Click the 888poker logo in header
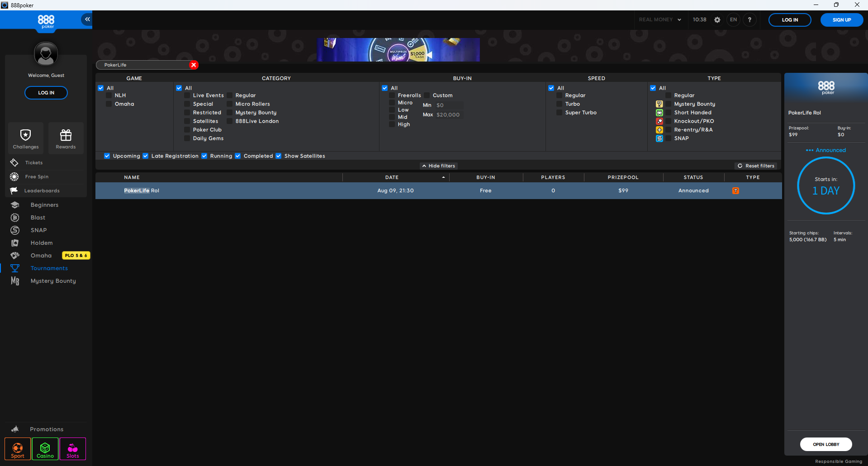868x466 pixels. pyautogui.click(x=46, y=21)
